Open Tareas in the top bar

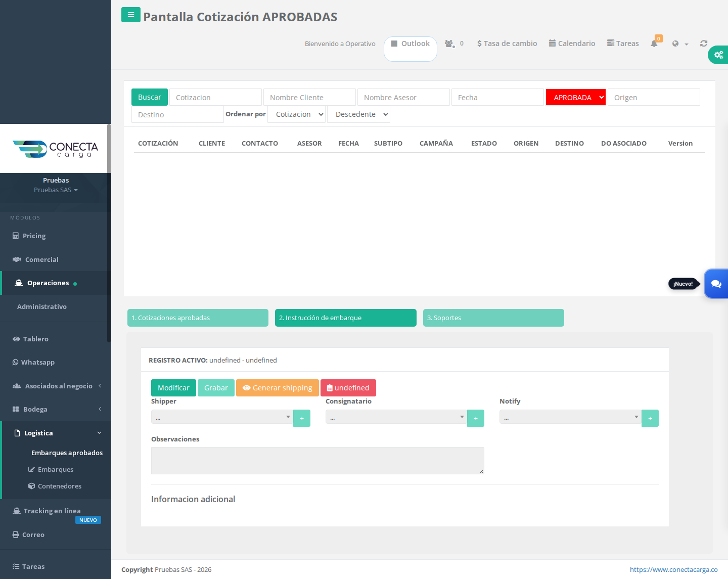click(x=623, y=43)
